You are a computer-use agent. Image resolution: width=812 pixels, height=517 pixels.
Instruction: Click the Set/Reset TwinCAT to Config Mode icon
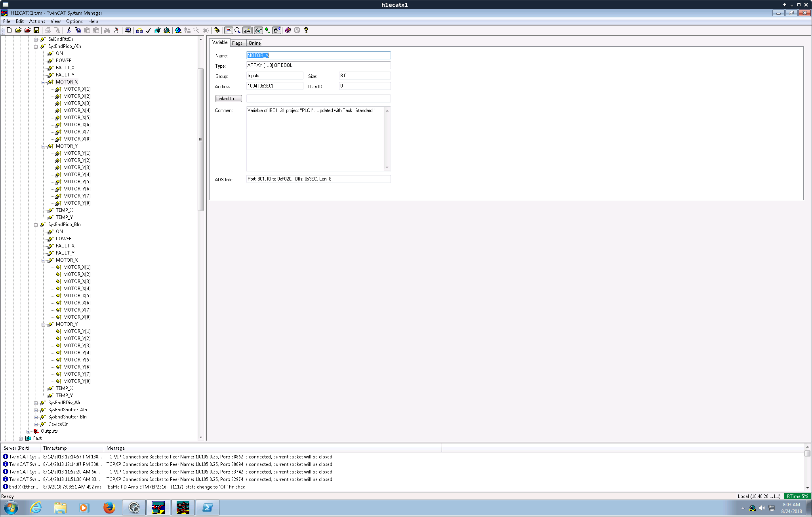178,30
